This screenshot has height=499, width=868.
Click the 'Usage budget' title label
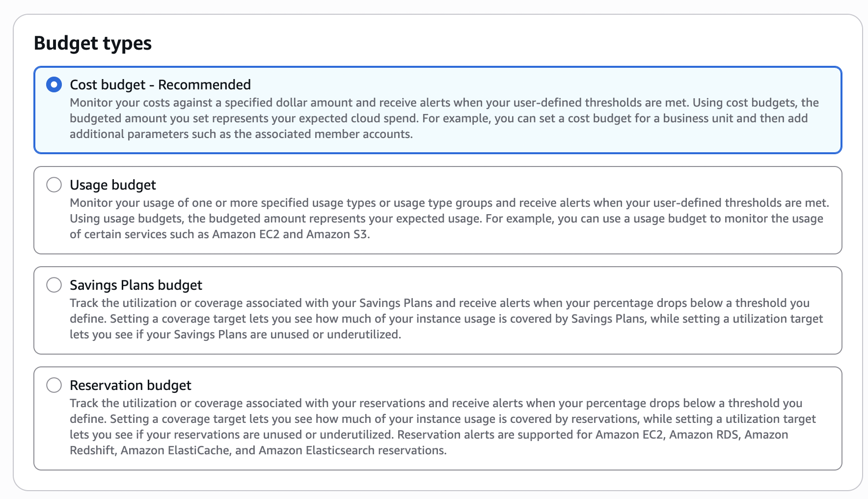click(x=112, y=185)
